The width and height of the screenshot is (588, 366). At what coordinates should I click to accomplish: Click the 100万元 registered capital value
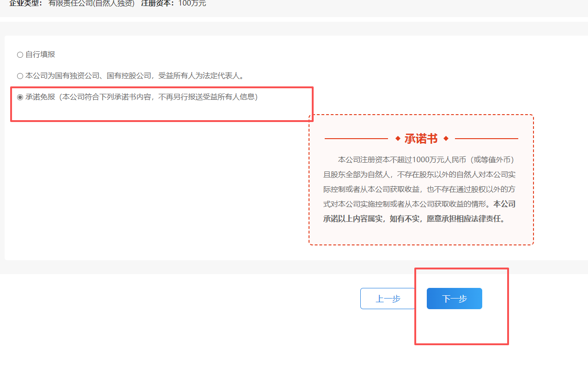point(192,3)
